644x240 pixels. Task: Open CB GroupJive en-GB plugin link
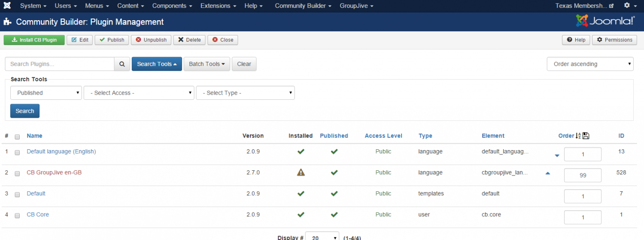pyautogui.click(x=54, y=172)
